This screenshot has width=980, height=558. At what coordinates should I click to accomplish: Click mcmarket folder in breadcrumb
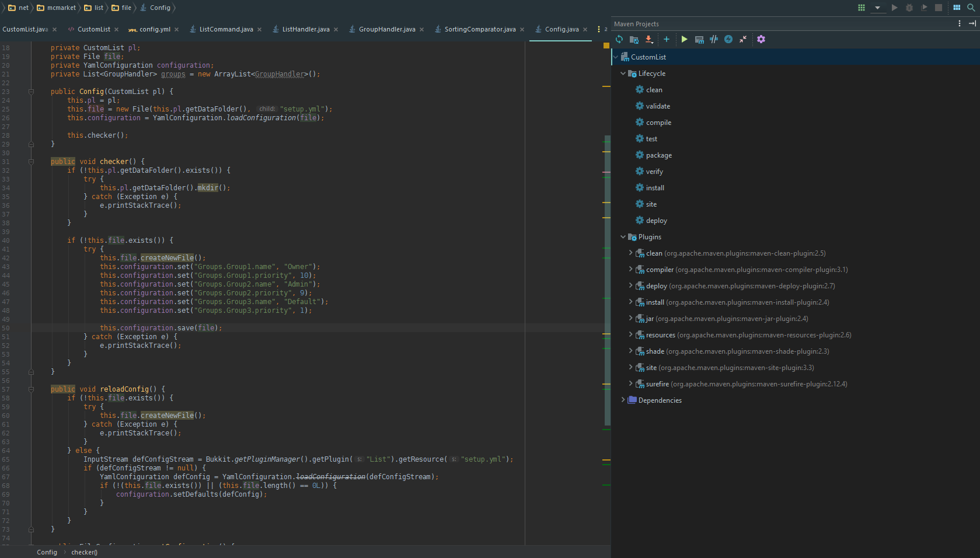point(61,8)
